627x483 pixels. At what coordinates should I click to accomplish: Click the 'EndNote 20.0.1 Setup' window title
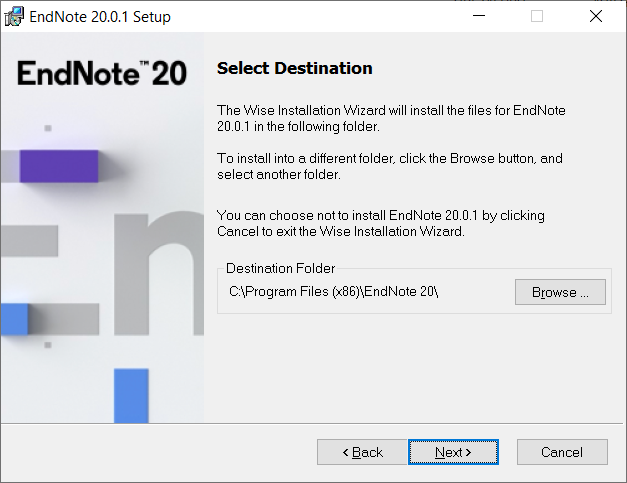100,17
